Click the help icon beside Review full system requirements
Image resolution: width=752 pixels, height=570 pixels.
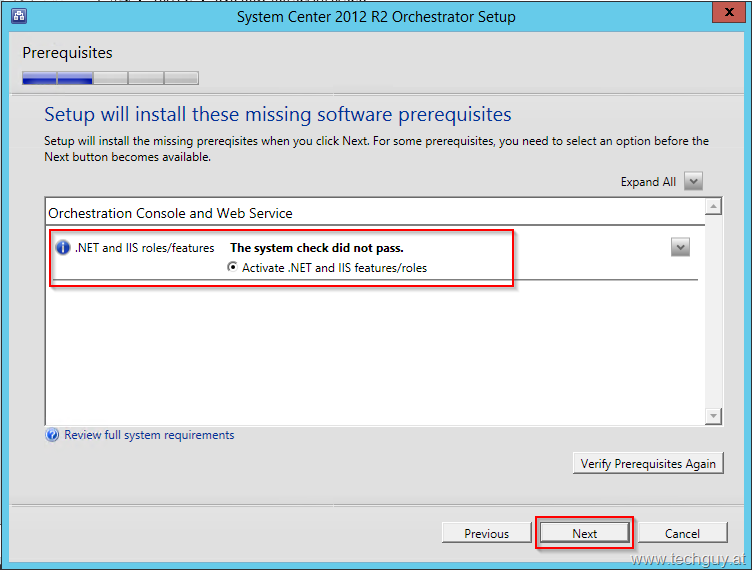coord(52,435)
